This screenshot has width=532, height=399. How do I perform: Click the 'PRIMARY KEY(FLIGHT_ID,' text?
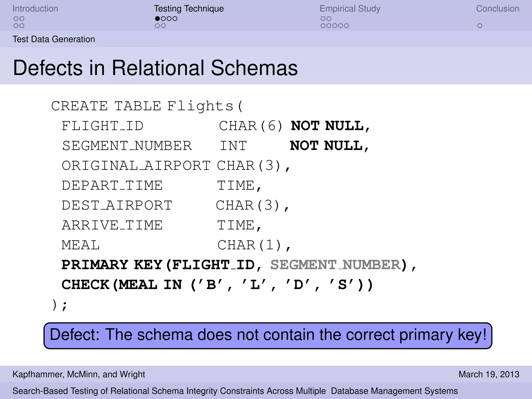point(162,265)
